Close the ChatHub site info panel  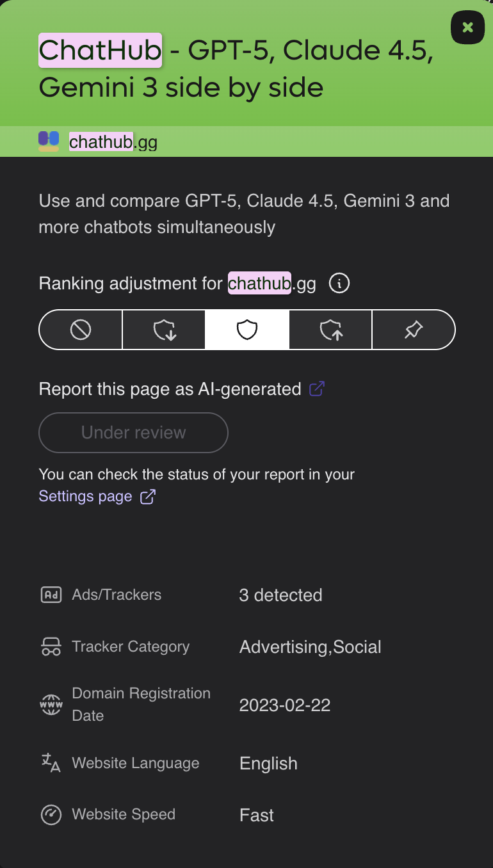click(468, 28)
